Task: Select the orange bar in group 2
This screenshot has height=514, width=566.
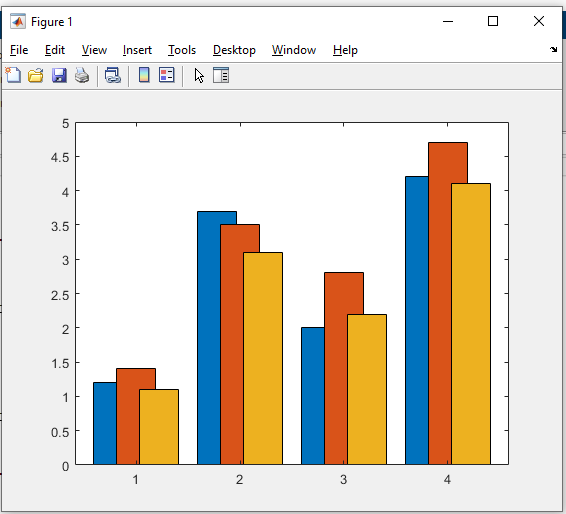Action: click(232, 344)
